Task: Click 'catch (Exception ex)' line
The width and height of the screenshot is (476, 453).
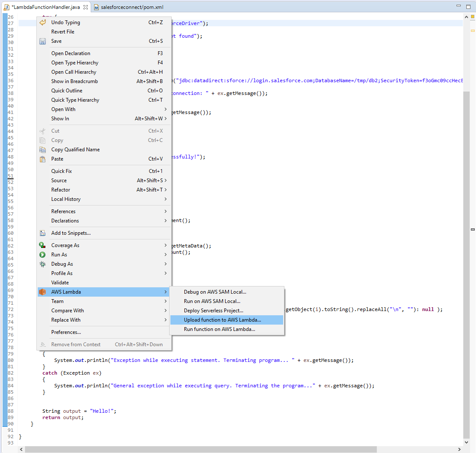Action: (x=72, y=373)
